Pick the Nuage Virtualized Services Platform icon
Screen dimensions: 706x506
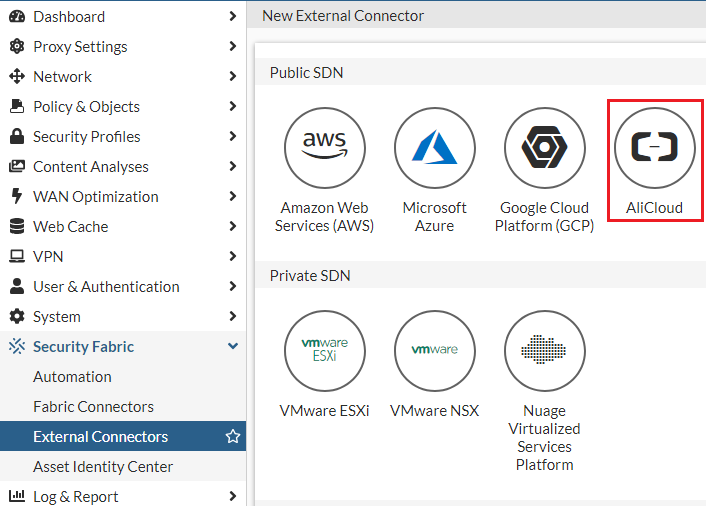(x=545, y=350)
